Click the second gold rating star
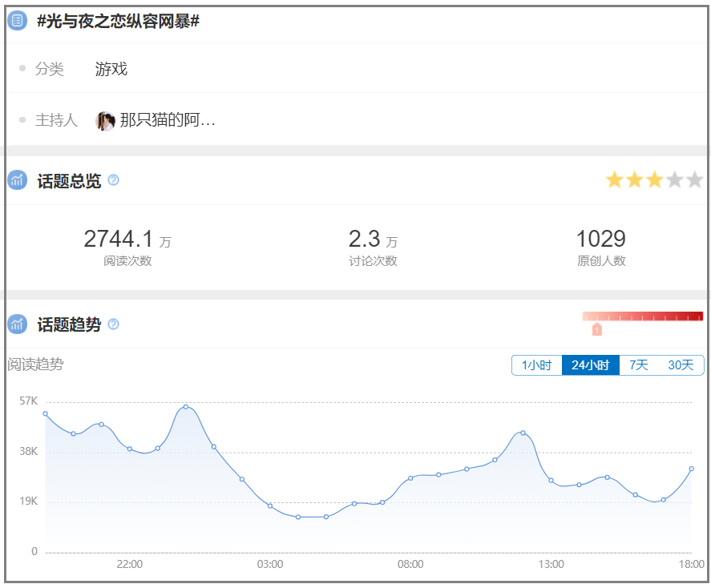The height and width of the screenshot is (588, 711). click(634, 179)
